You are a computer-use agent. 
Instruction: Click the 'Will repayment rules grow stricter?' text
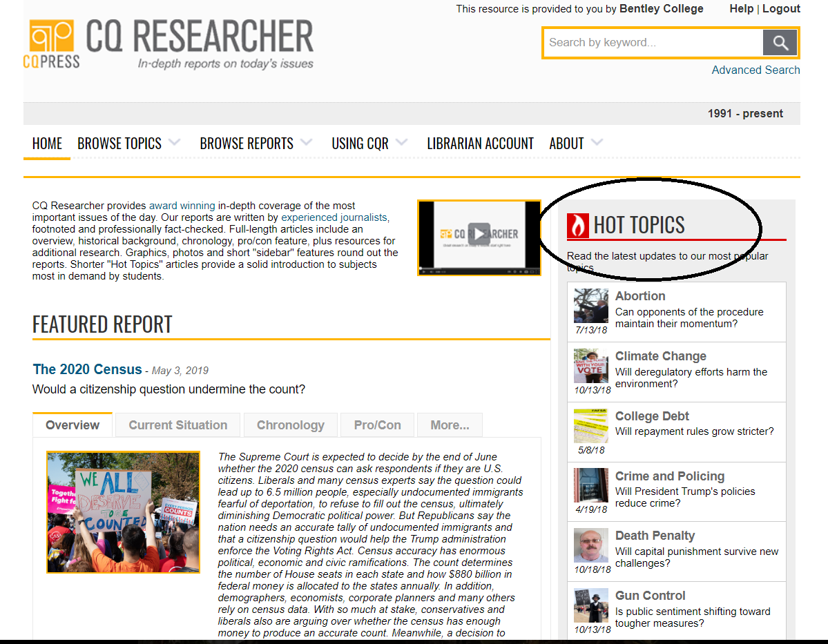tap(695, 432)
